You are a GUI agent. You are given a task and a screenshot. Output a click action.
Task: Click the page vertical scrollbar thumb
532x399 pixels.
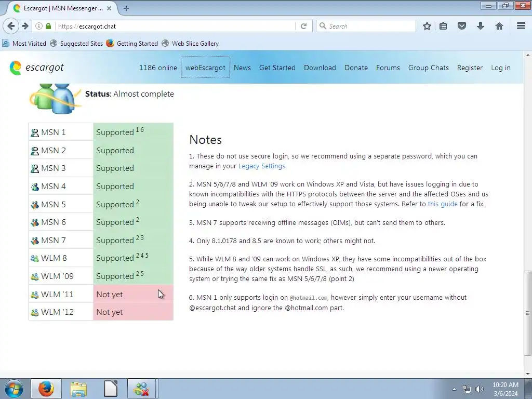[527, 313]
